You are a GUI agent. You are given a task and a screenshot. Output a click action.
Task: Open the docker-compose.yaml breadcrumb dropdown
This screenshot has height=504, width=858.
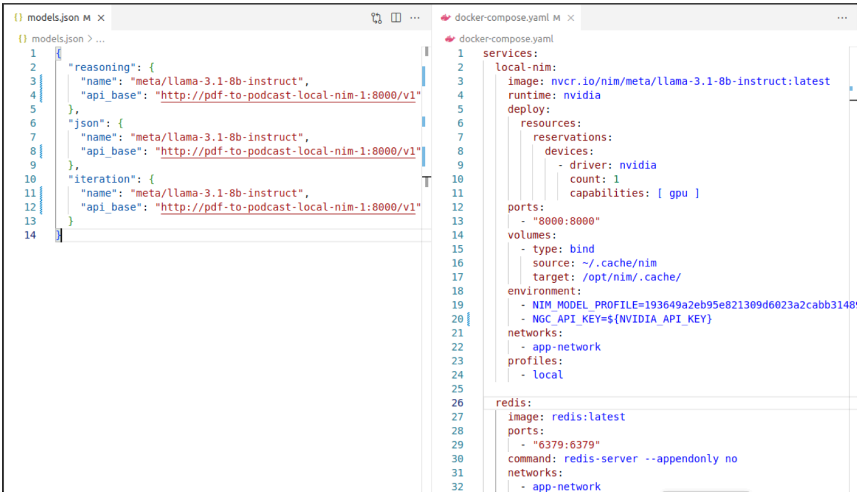pyautogui.click(x=505, y=39)
